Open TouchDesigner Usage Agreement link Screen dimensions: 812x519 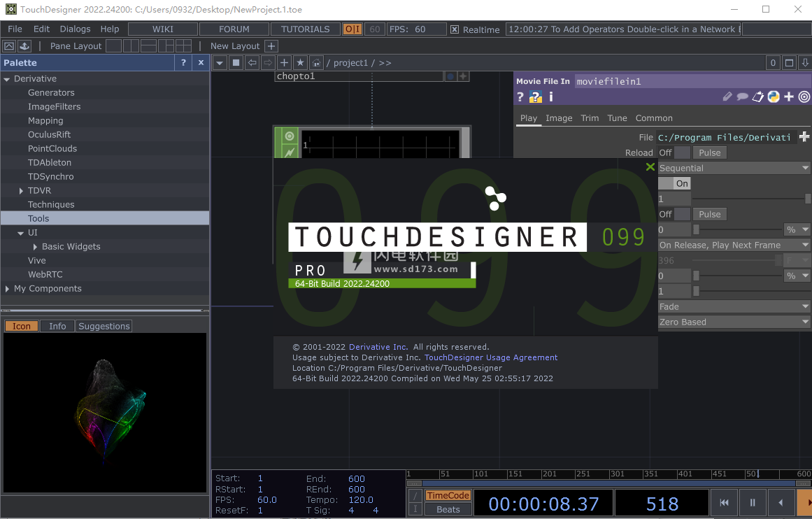[x=491, y=357]
